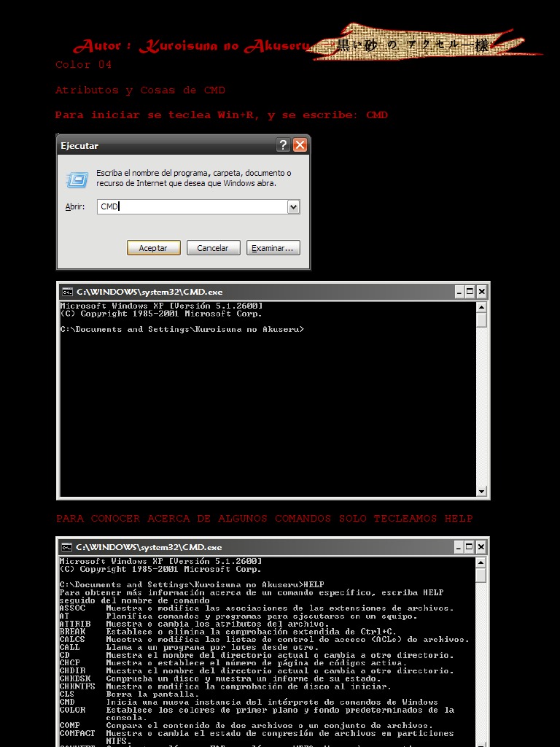Close the first CMD.exe window
The height and width of the screenshot is (747, 560).
click(x=481, y=292)
